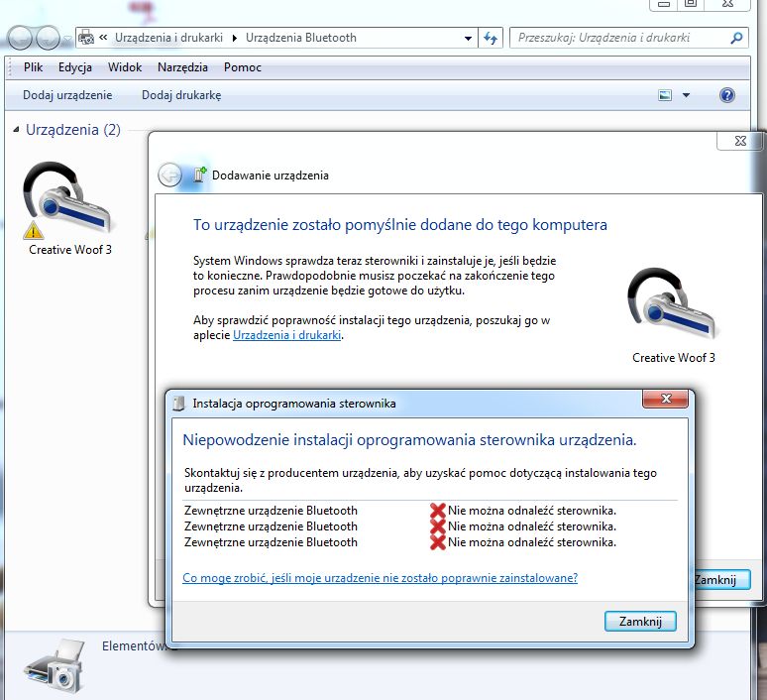767x700 pixels.
Task: Expand the address bar history dropdown
Action: (x=469, y=38)
